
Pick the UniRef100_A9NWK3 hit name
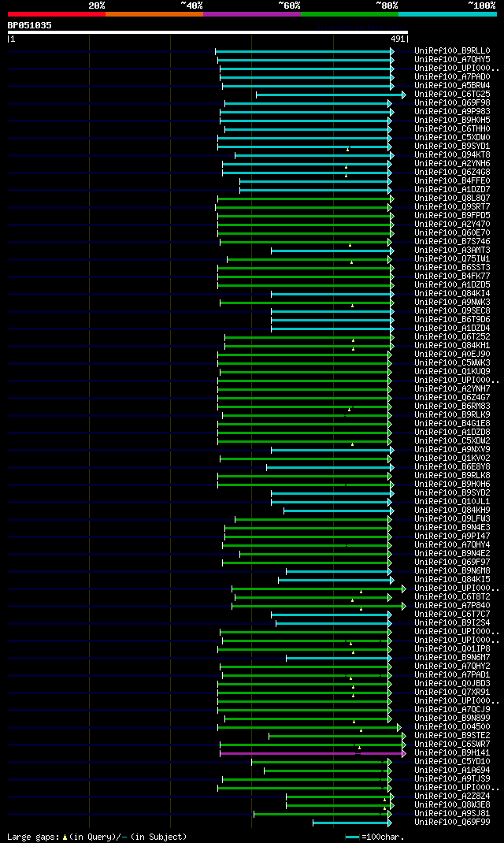[x=452, y=303]
